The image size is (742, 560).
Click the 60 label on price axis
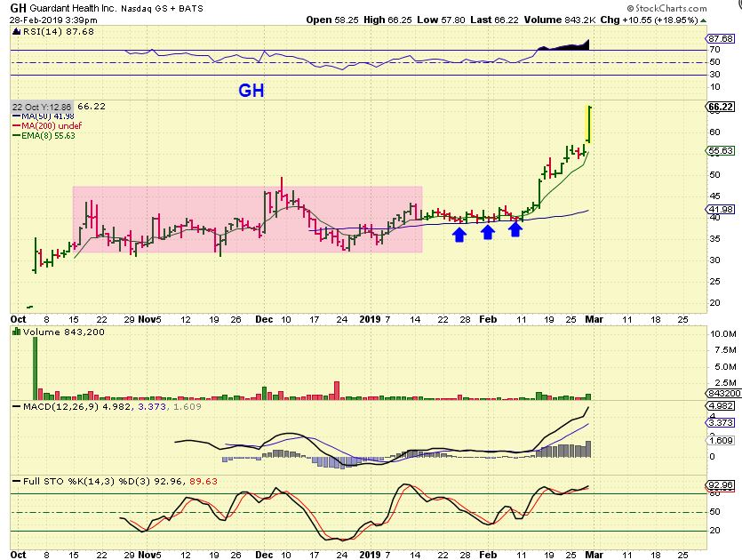[714, 132]
